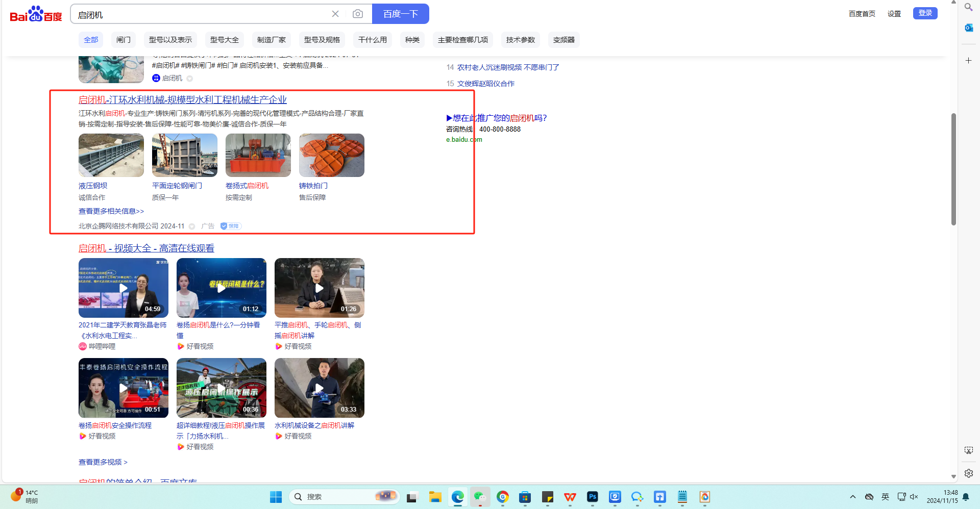
Task: Open hot search 文俊辉赵昭仪合作
Action: 486,84
